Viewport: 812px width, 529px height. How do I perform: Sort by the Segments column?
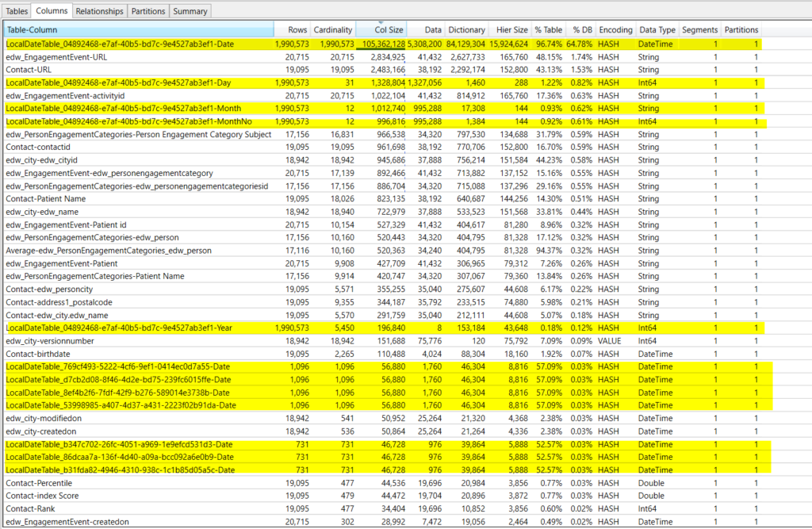[699, 29]
